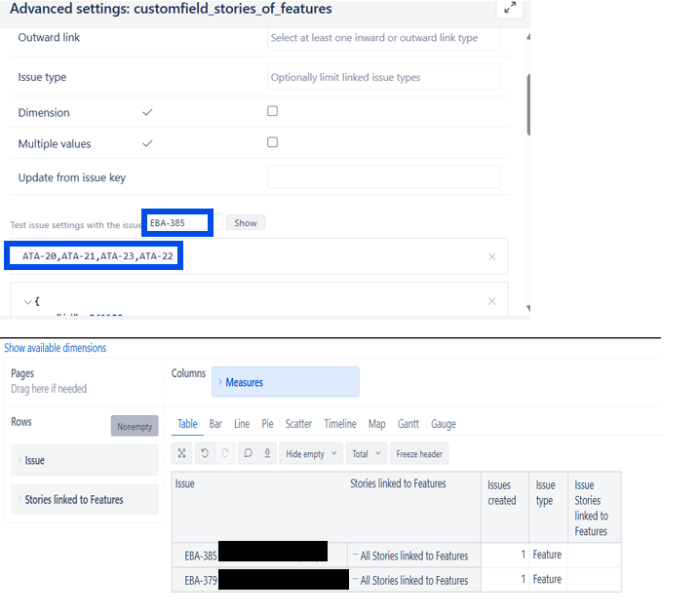The height and width of the screenshot is (614, 700).
Task: Click the undo arrow icon
Action: coord(204,453)
